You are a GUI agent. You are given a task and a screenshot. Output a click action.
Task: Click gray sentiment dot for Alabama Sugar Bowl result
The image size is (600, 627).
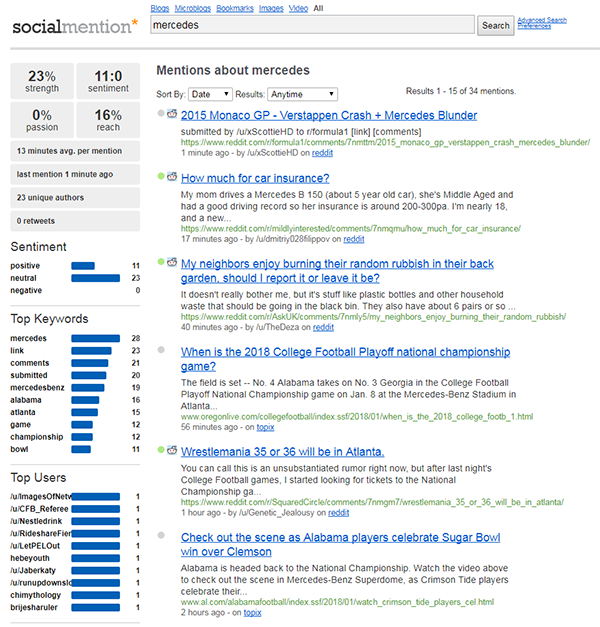[x=161, y=535]
